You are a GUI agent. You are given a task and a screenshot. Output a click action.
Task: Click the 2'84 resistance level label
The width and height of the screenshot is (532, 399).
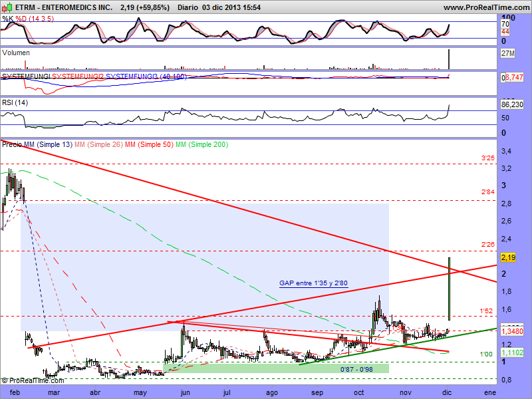(x=488, y=192)
